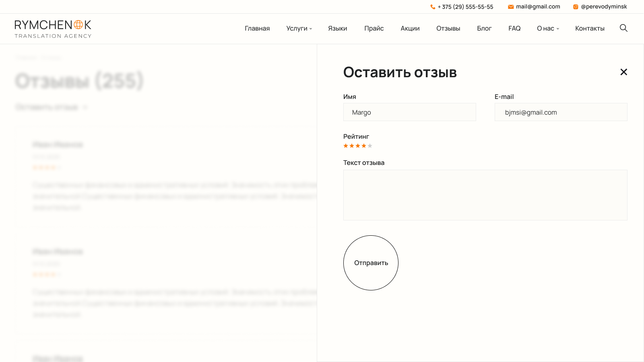Image resolution: width=644 pixels, height=362 pixels.
Task: Select the first rating star
Action: pyautogui.click(x=346, y=146)
